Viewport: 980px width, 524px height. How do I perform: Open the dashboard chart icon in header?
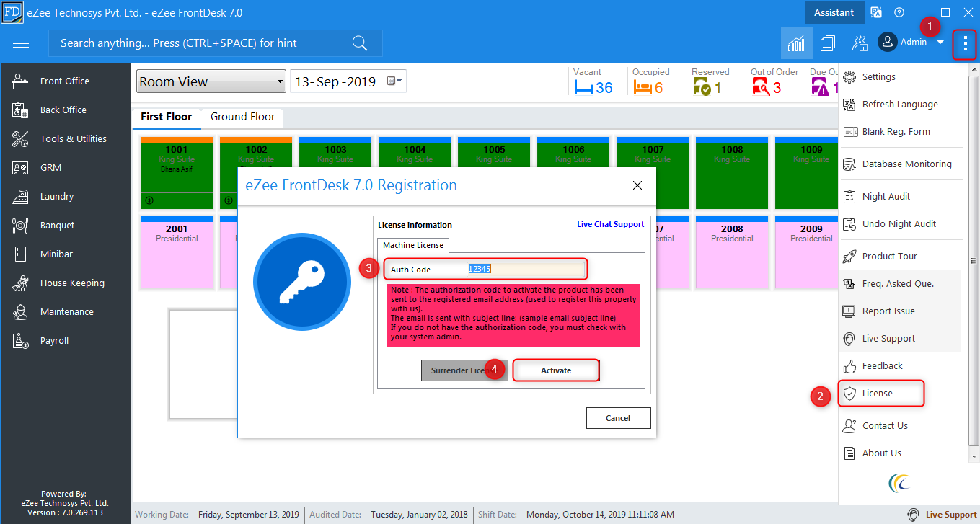click(x=797, y=43)
